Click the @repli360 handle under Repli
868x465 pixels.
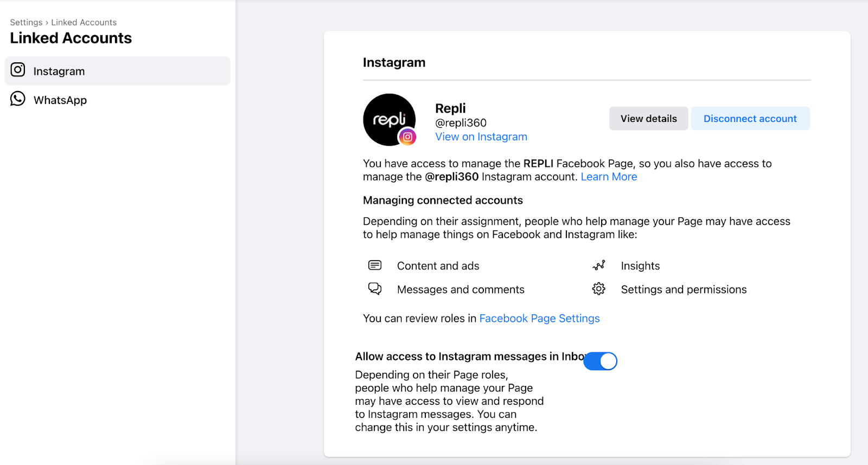click(461, 122)
